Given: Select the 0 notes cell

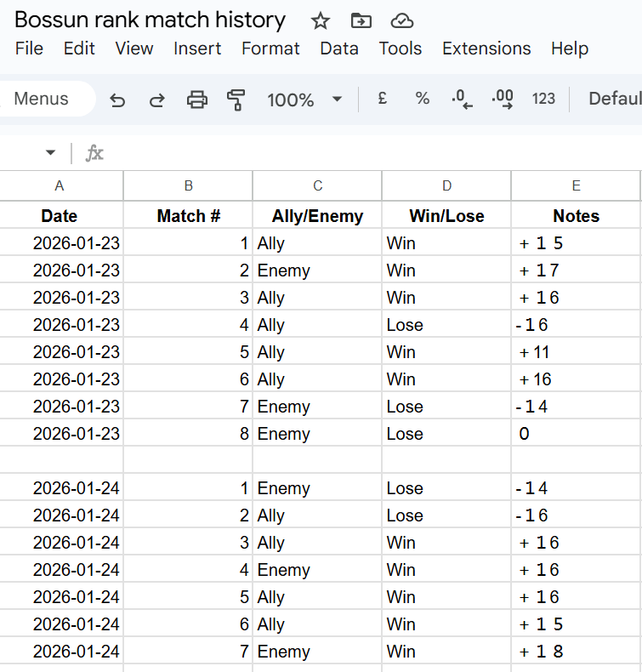Looking at the screenshot, I should click(576, 433).
